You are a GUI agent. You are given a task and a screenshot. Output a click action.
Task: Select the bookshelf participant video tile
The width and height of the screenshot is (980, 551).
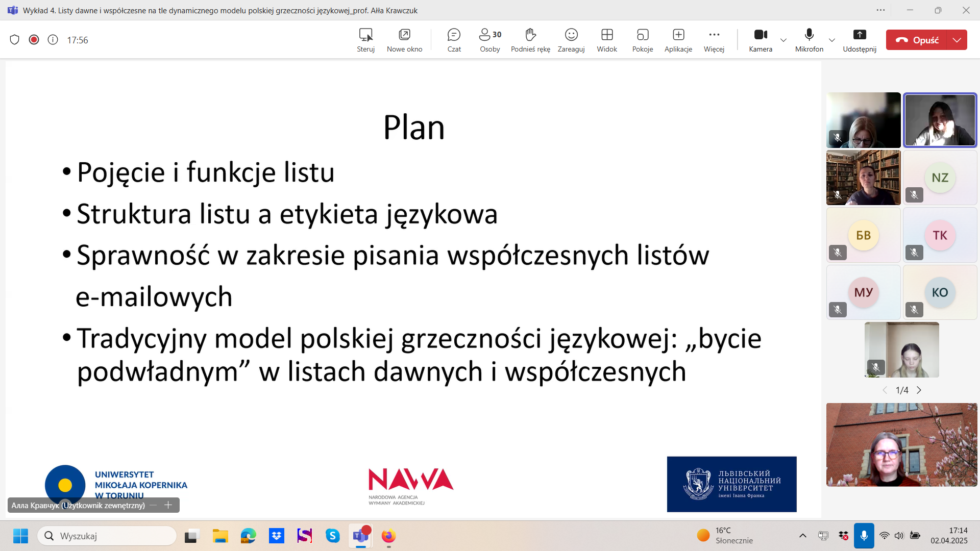tap(863, 178)
